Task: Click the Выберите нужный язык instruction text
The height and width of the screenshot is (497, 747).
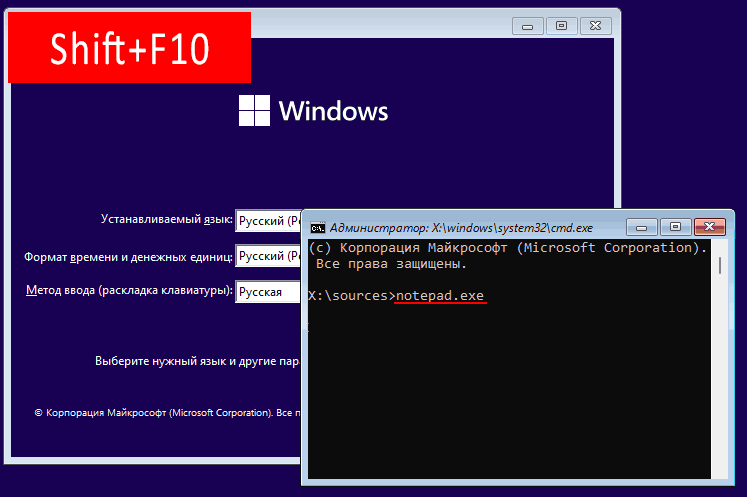Action: [197, 361]
